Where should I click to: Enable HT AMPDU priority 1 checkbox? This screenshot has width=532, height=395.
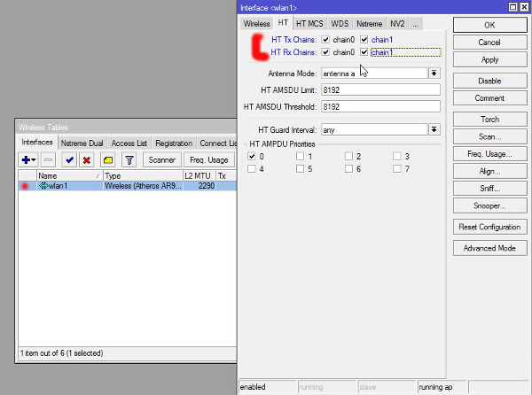click(300, 156)
